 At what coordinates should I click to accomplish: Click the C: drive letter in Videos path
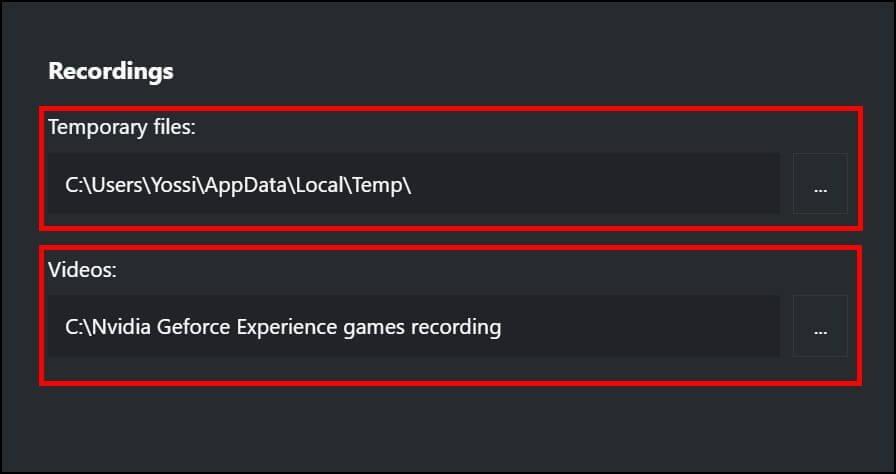(75, 327)
